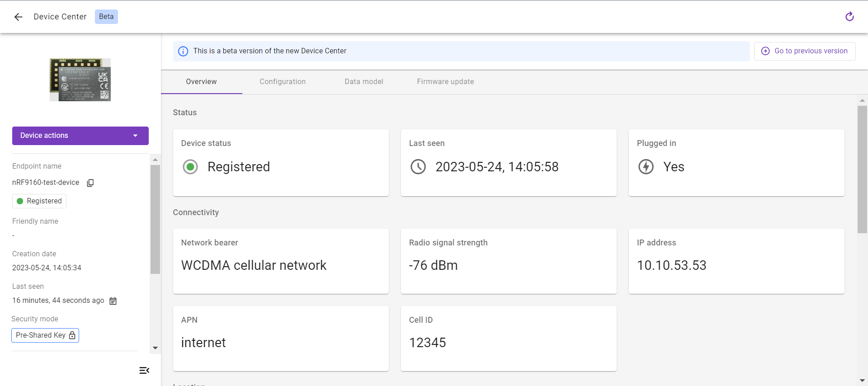This screenshot has width=868, height=386.
Task: Copy the endpoint name nRF9160-test-device
Action: (x=90, y=183)
